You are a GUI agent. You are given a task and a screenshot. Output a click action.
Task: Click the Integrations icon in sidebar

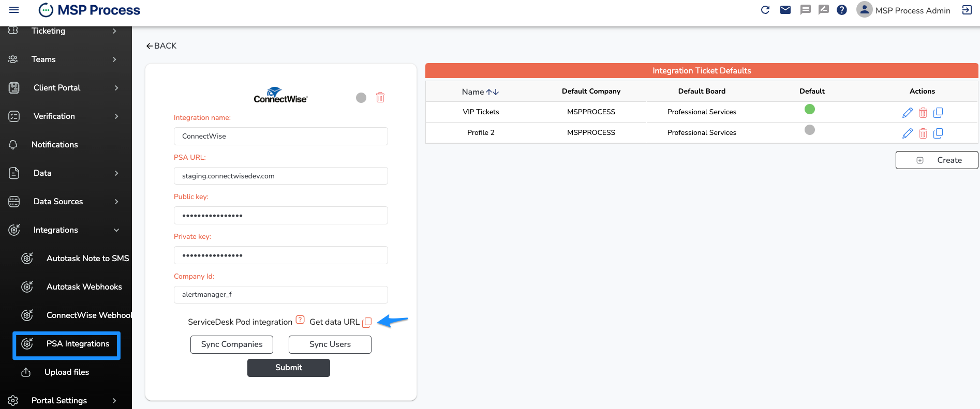coord(14,230)
